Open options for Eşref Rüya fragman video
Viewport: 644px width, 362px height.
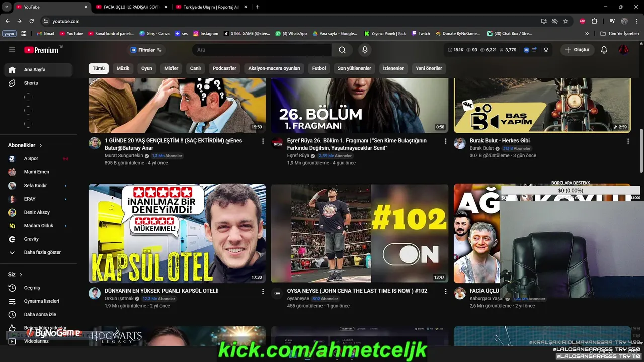[445, 141]
